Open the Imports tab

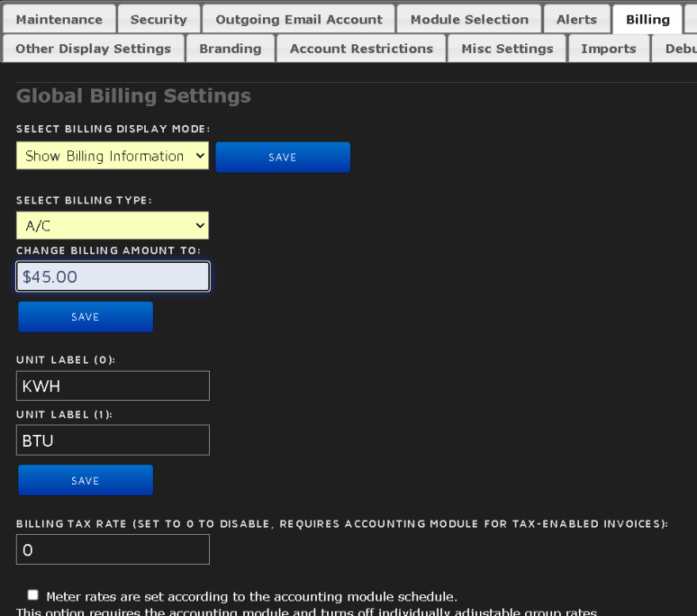coord(609,49)
